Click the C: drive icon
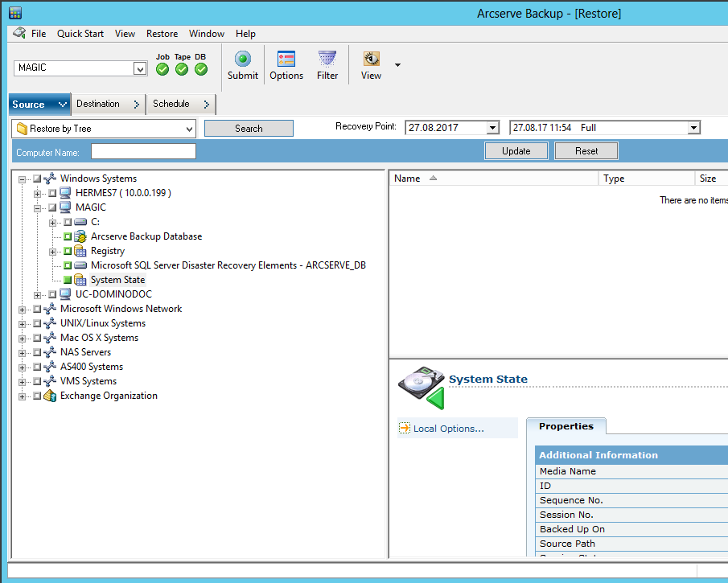The height and width of the screenshot is (583, 728). tap(80, 222)
